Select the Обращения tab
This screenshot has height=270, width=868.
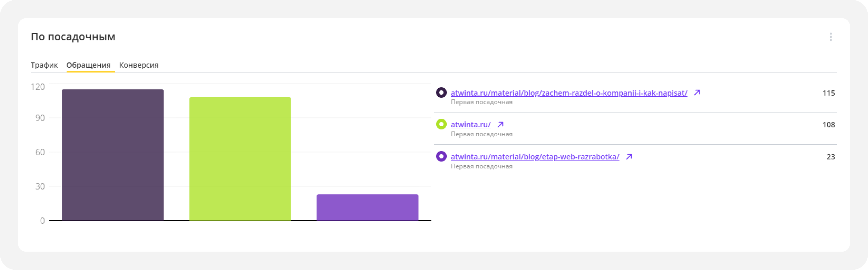tap(88, 65)
